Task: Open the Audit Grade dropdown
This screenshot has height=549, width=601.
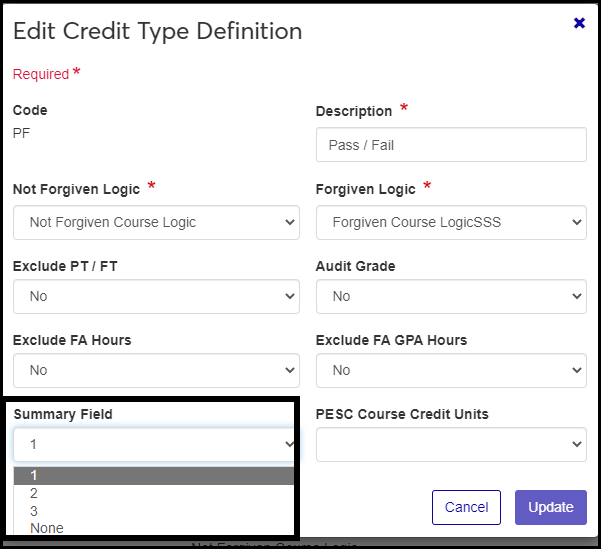Action: click(450, 296)
